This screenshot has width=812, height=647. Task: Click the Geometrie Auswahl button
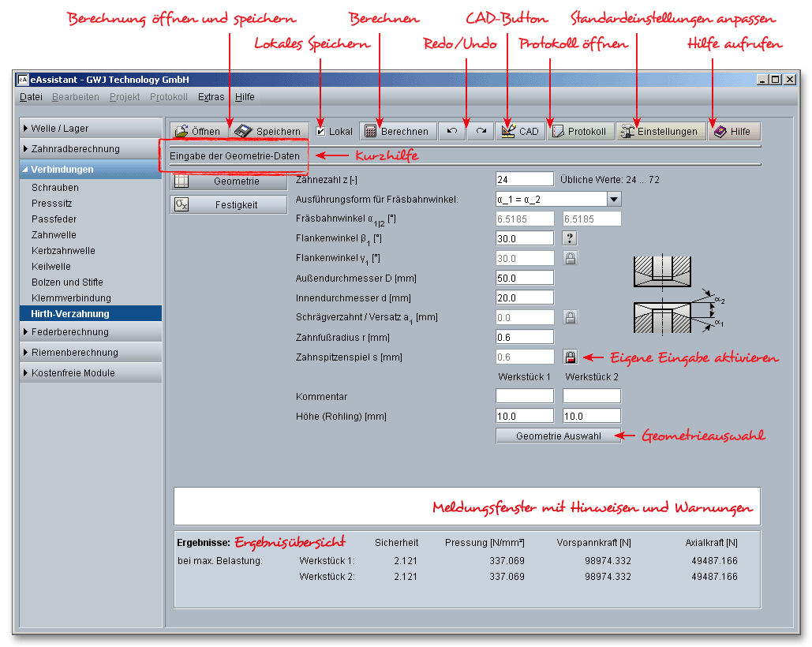coord(558,436)
